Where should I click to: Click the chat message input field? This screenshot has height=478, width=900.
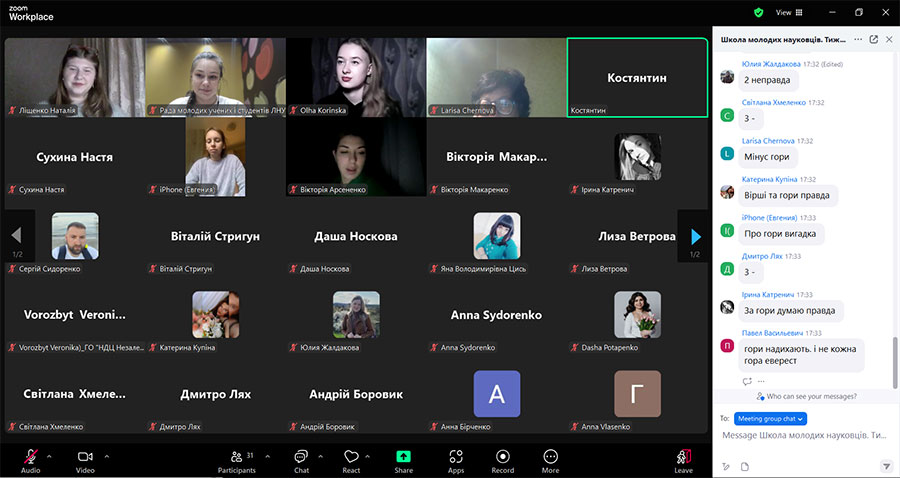(805, 436)
